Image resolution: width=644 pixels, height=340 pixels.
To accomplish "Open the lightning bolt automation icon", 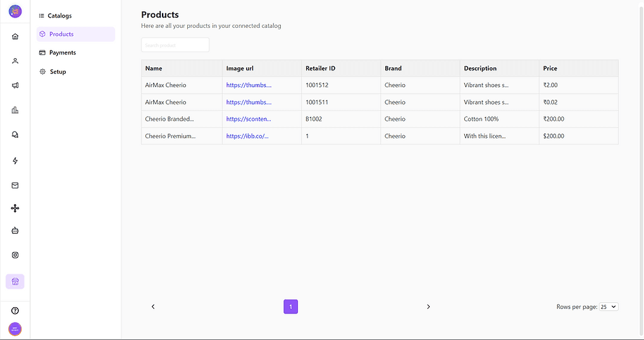I will [x=15, y=161].
